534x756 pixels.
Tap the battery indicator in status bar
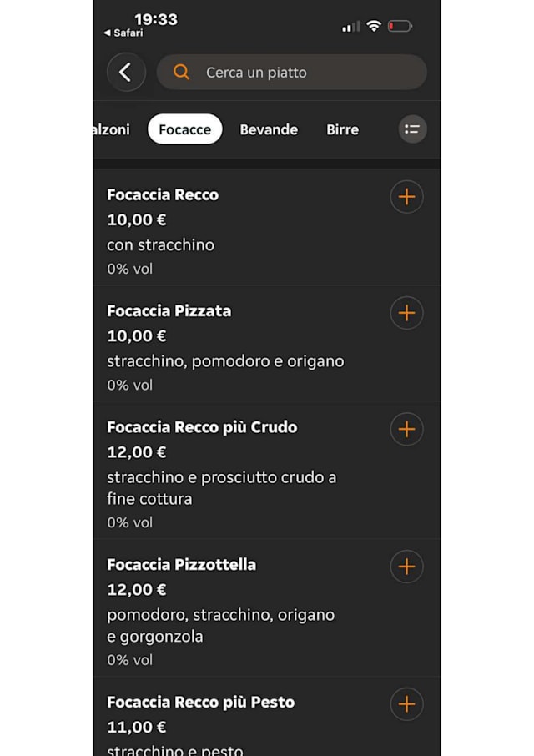coord(399,26)
